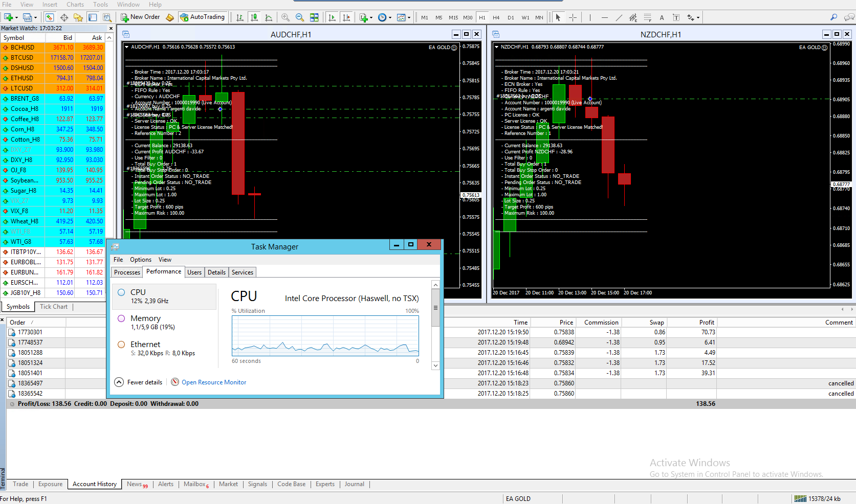Open Resource Monitor link

pyautogui.click(x=214, y=382)
